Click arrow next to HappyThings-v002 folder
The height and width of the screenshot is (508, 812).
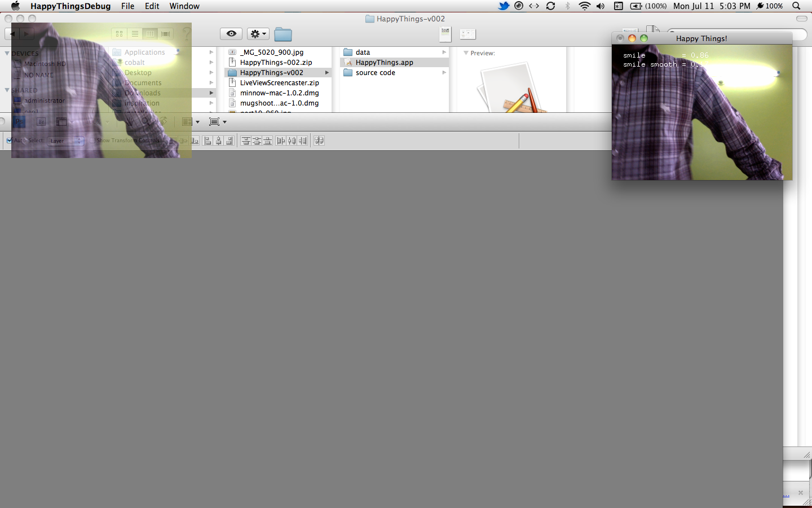[327, 73]
